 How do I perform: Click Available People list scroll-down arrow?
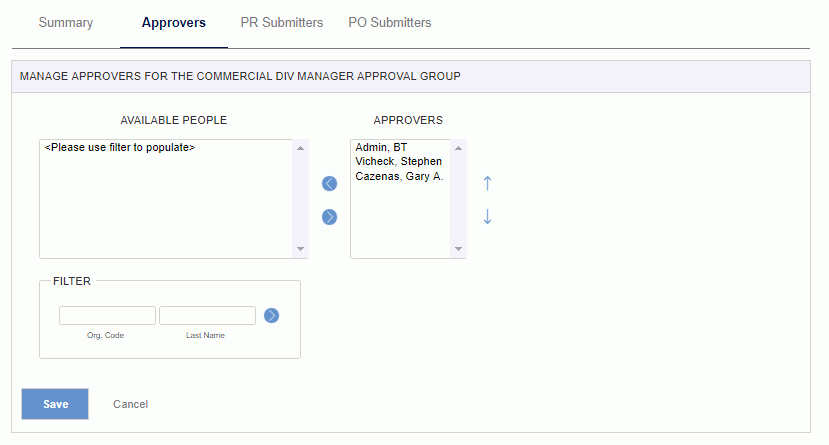coord(300,249)
